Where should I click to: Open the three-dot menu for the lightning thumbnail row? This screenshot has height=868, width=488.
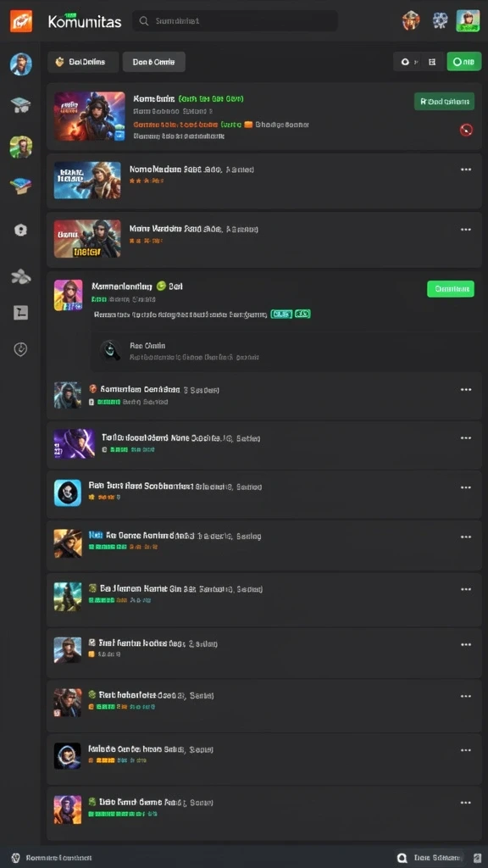click(x=466, y=170)
